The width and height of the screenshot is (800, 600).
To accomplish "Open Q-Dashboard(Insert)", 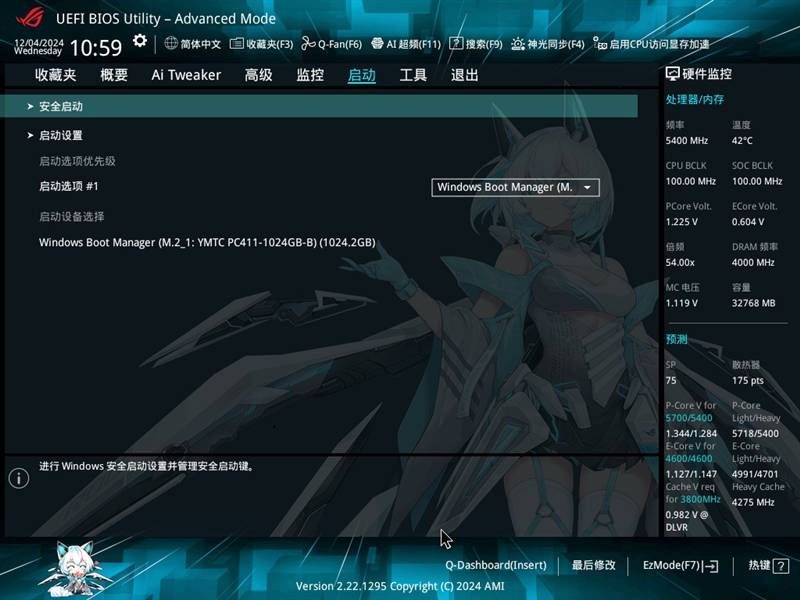I will tap(496, 566).
